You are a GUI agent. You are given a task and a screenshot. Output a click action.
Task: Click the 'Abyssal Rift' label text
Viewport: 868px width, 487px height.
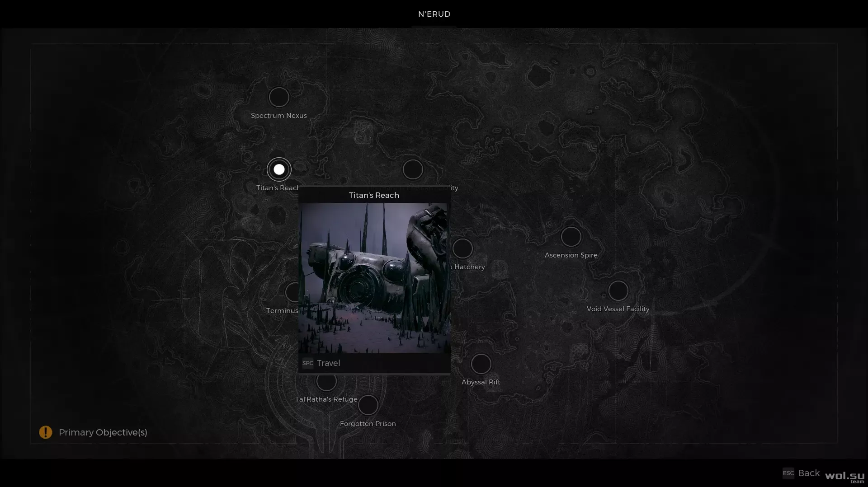481,382
